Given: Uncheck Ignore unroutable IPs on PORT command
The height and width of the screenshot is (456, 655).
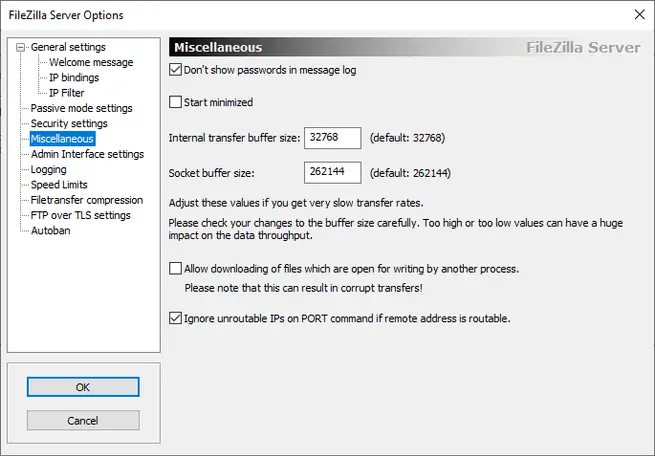Looking at the screenshot, I should [x=175, y=318].
